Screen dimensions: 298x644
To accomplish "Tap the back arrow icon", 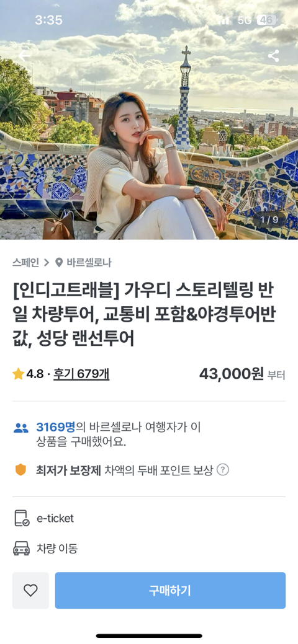I will pos(24,56).
